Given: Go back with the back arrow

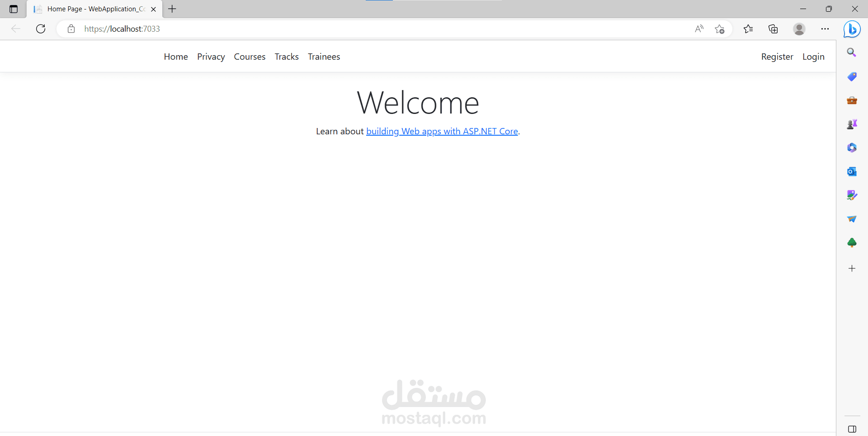Looking at the screenshot, I should pyautogui.click(x=16, y=29).
